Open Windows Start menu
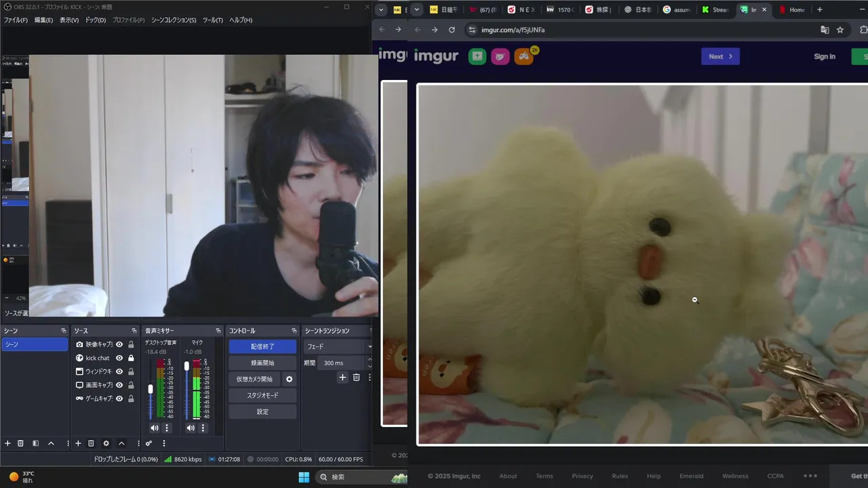 click(304, 477)
